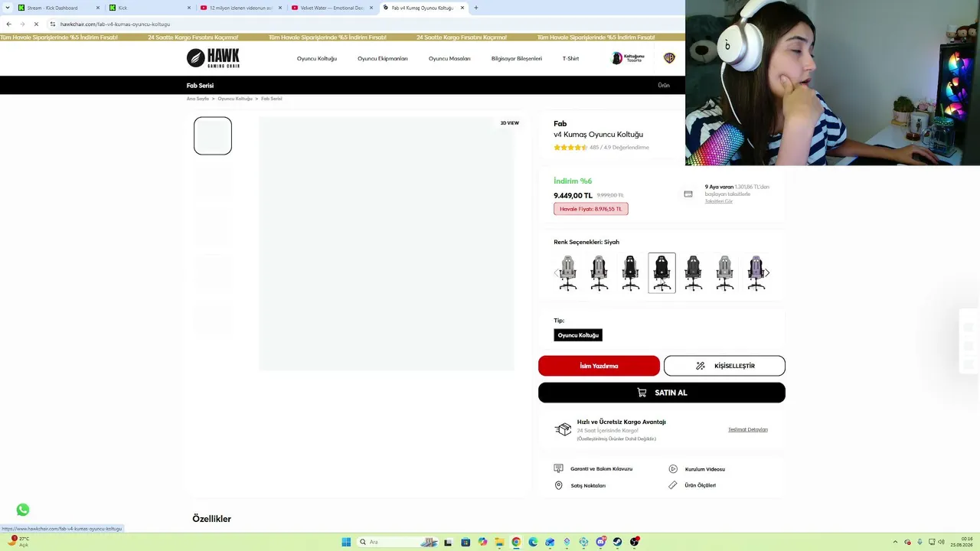The width and height of the screenshot is (980, 551).
Task: Click the play icon beside Kurulum Videosu
Action: click(x=673, y=468)
